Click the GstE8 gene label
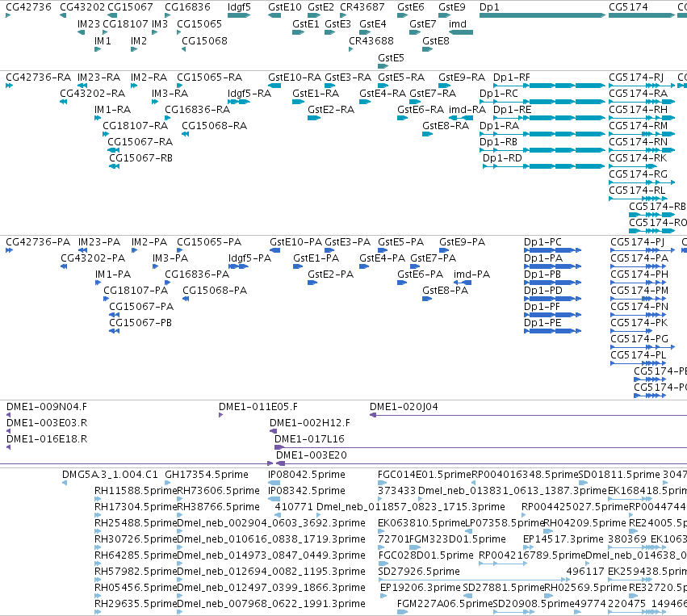This screenshot has width=687, height=616. pos(436,41)
